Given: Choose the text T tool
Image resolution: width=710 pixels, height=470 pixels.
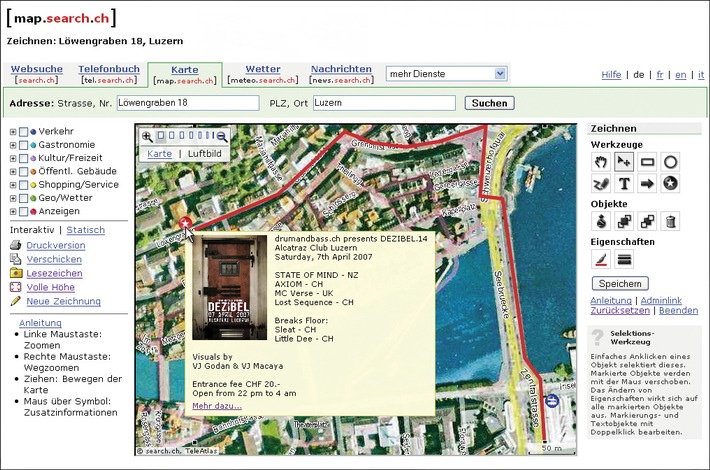Looking at the screenshot, I should (624, 183).
